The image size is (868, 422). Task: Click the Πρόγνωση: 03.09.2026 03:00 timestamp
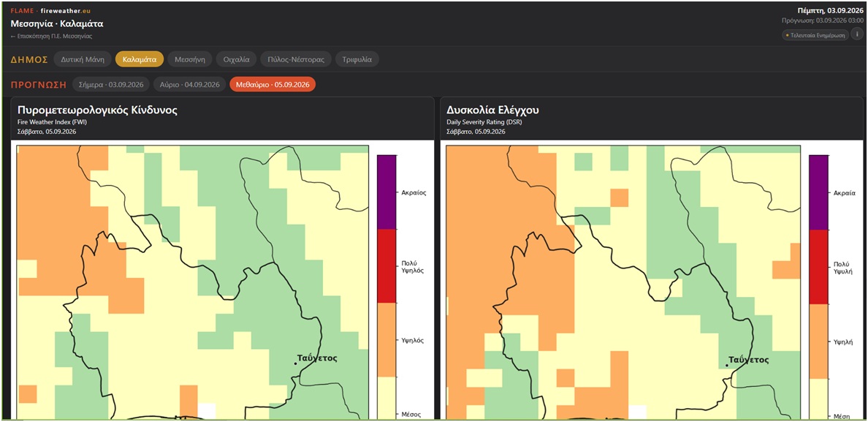pos(822,20)
